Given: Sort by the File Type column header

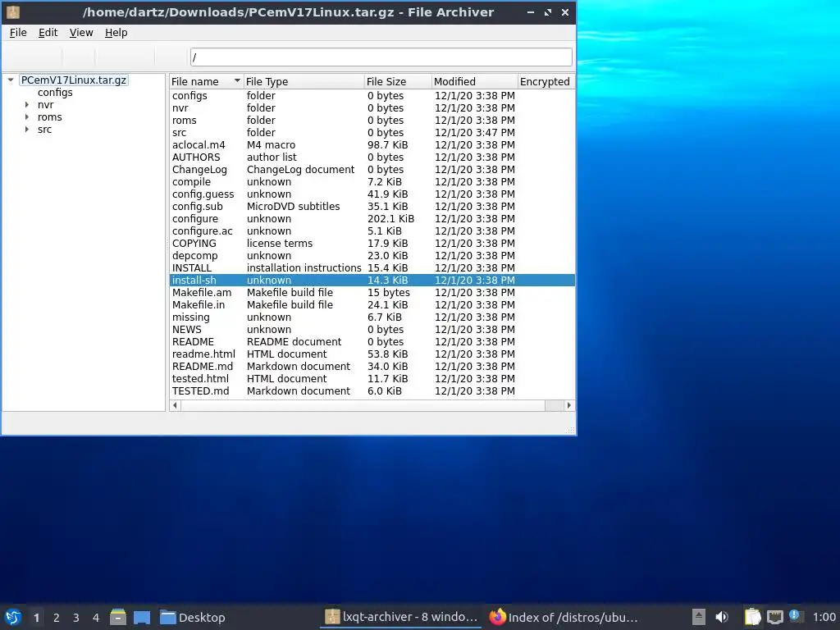Looking at the screenshot, I should click(304, 81).
